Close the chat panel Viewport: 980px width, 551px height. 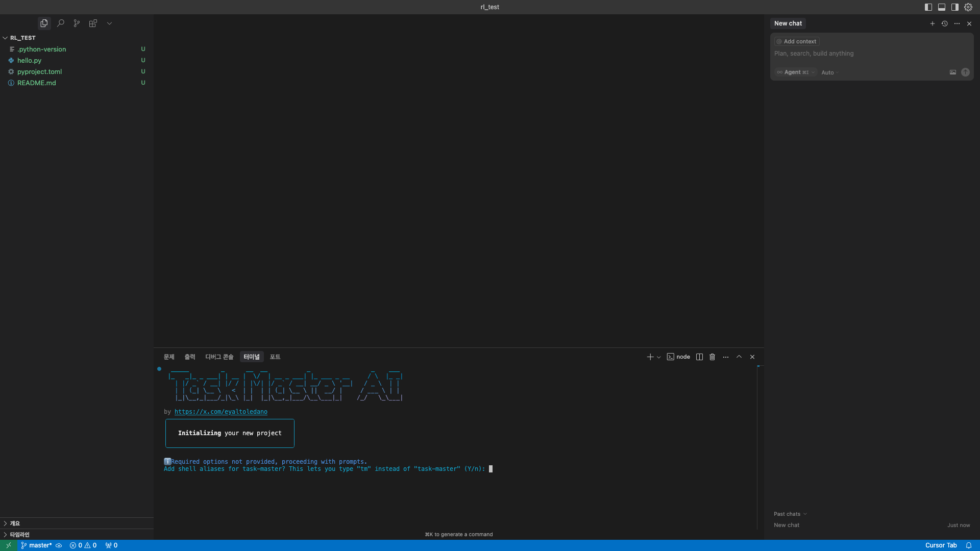pyautogui.click(x=969, y=23)
